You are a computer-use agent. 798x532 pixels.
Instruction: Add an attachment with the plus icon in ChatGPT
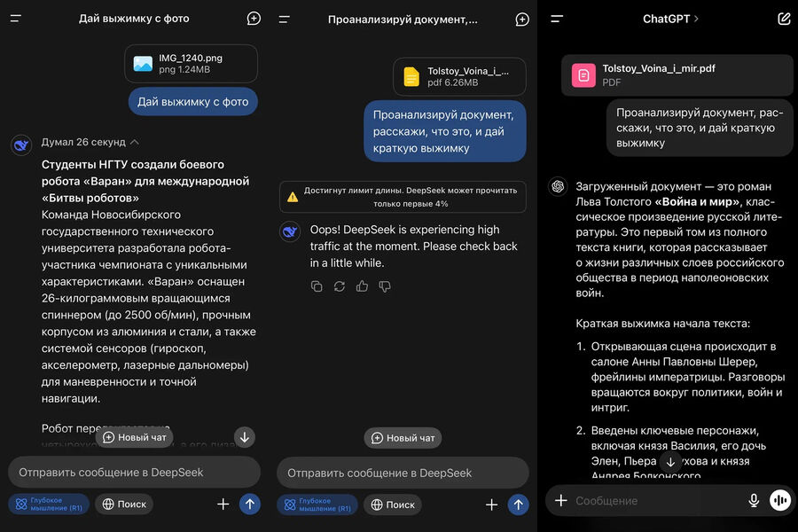coord(561,500)
